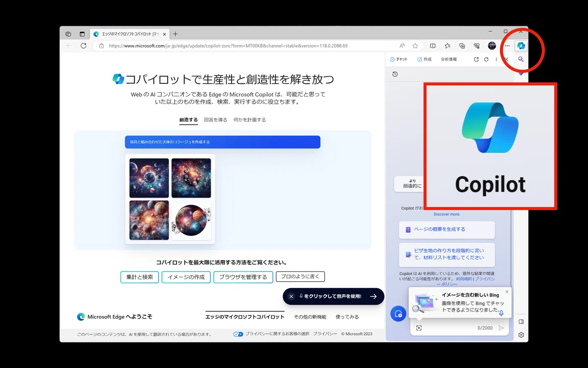Open sidebar settings gear icon
Screen dimensions: 588x368
[521, 335]
